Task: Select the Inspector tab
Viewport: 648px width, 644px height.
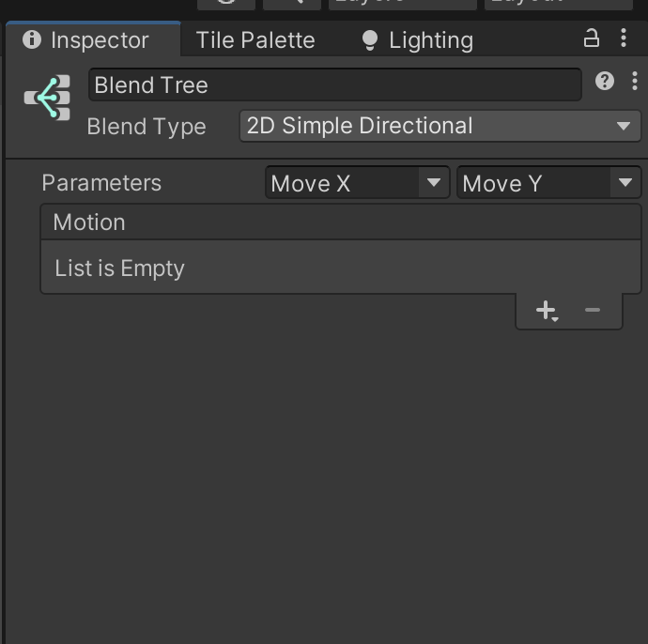Action: point(99,40)
